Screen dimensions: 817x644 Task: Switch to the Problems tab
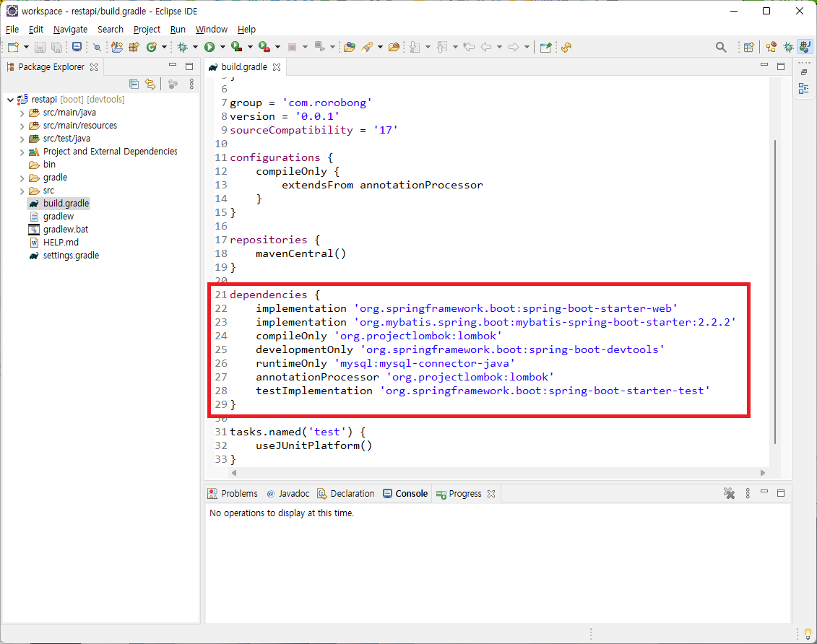tap(233, 493)
